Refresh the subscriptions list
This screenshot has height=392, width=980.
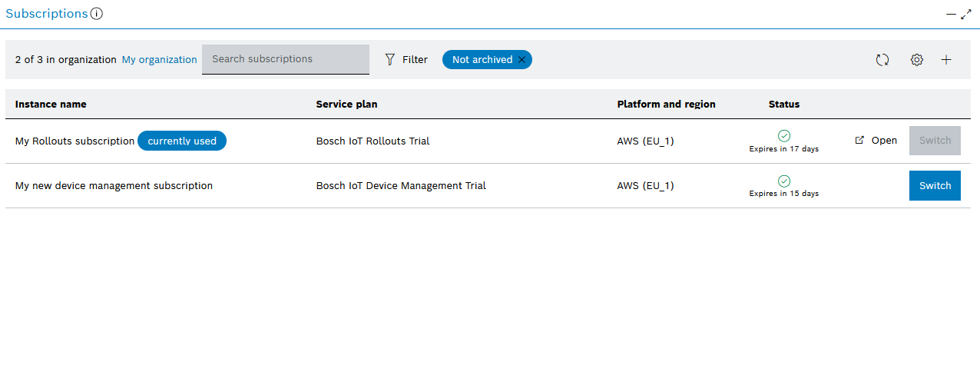click(x=882, y=60)
